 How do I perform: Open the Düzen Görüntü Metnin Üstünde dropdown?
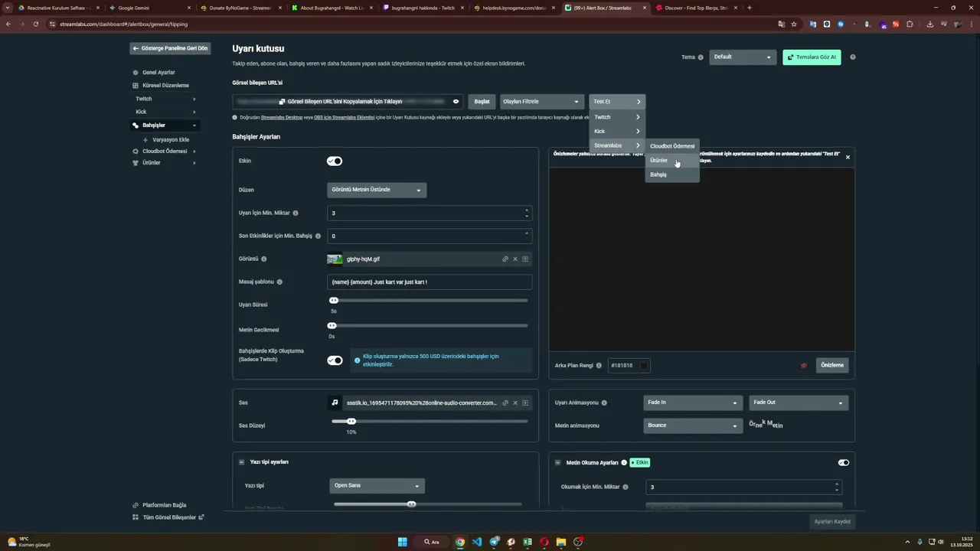(x=377, y=190)
